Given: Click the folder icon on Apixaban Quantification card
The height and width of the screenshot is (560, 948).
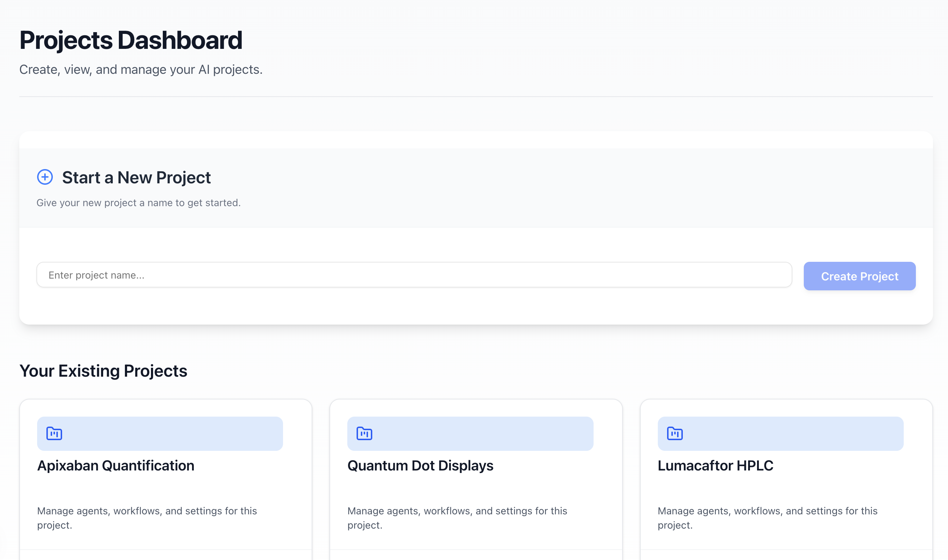Looking at the screenshot, I should pyautogui.click(x=54, y=433).
